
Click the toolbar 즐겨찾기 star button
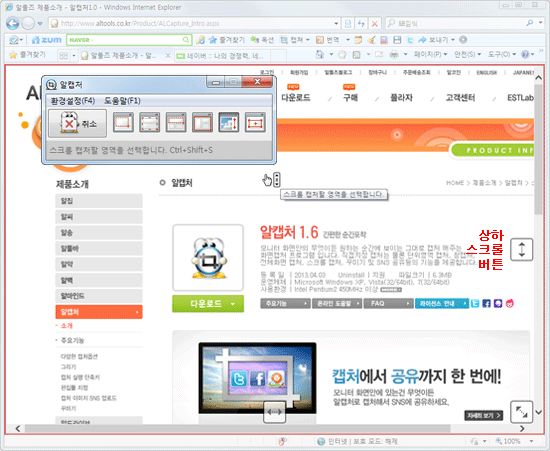227,40
